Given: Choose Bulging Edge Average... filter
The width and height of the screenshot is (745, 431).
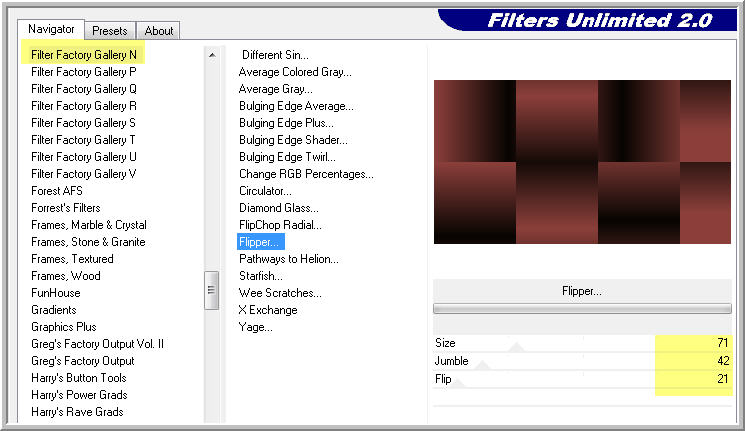Looking at the screenshot, I should (x=296, y=106).
